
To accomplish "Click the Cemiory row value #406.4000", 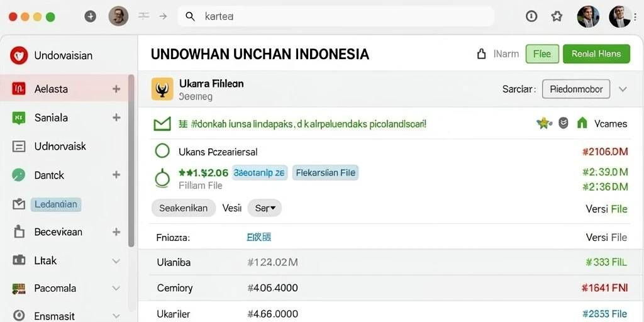I will pos(273,288).
